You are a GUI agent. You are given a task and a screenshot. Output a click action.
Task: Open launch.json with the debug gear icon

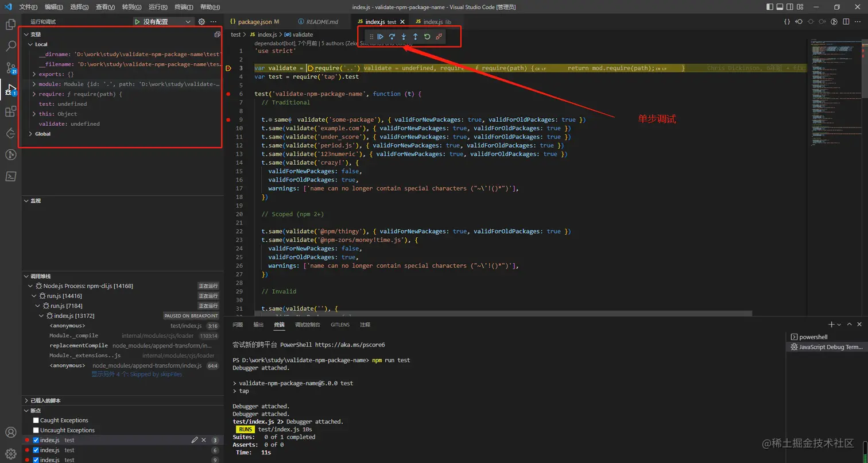point(201,22)
